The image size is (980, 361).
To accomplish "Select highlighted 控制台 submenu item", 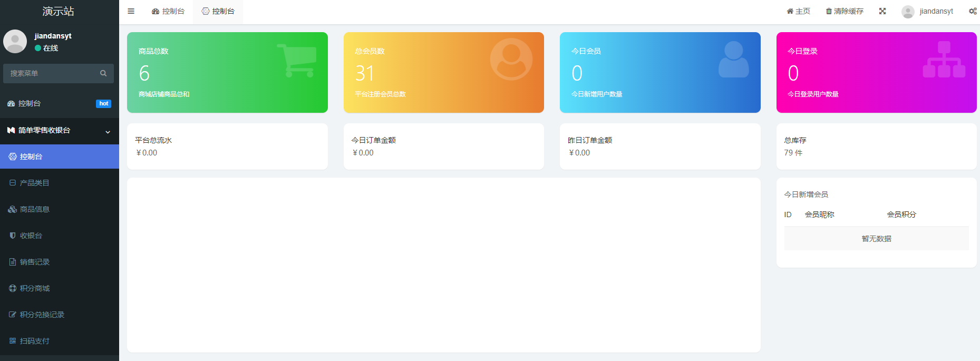I will click(60, 157).
